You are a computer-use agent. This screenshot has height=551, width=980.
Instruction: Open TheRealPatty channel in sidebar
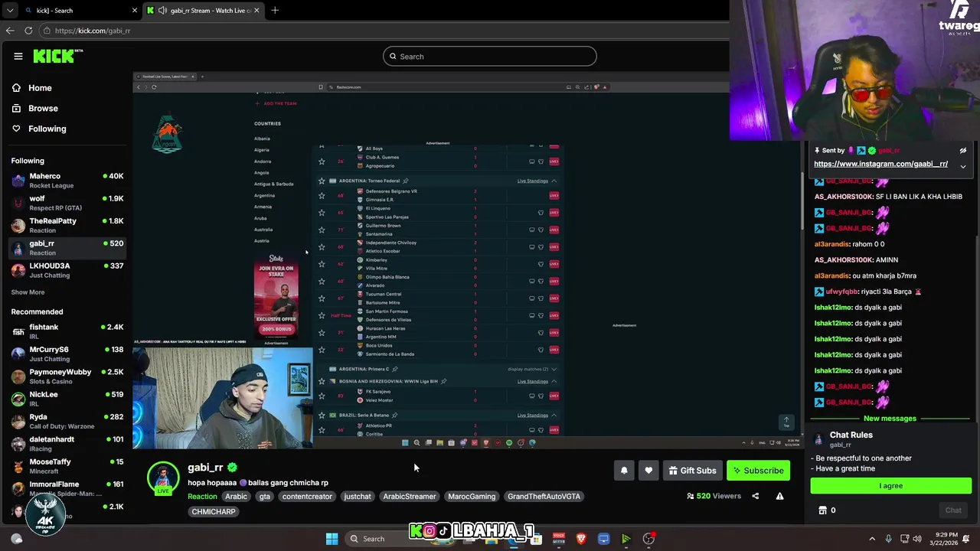(67, 225)
